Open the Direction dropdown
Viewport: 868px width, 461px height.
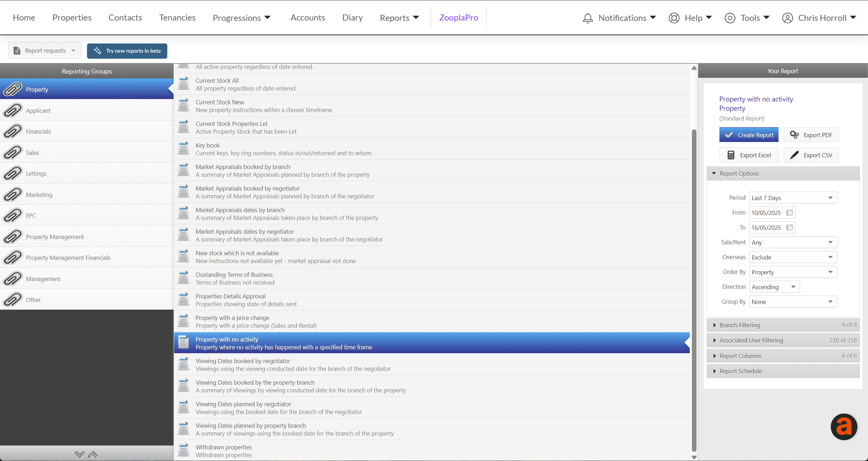pyautogui.click(x=775, y=287)
